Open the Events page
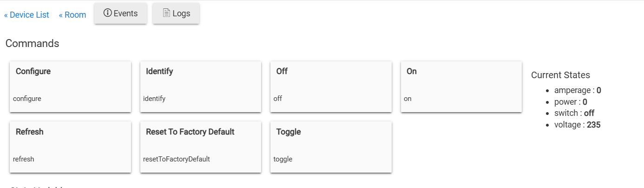 (121, 13)
